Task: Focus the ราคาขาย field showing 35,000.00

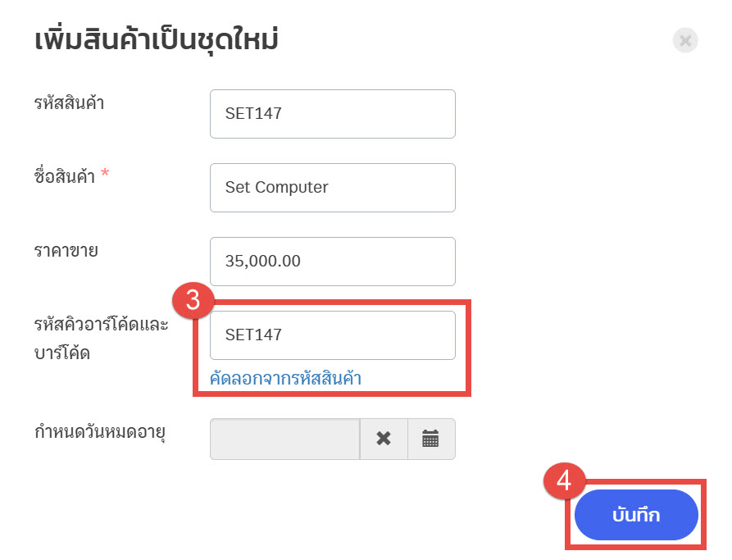Action: click(332, 262)
